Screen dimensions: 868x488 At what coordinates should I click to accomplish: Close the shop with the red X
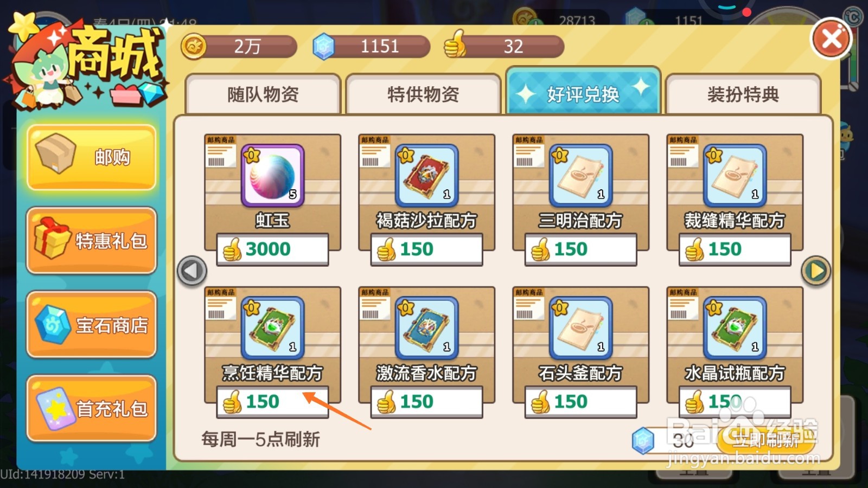(x=831, y=38)
